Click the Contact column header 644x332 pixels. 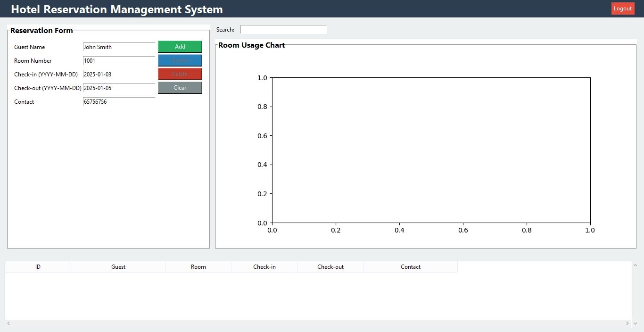411,267
